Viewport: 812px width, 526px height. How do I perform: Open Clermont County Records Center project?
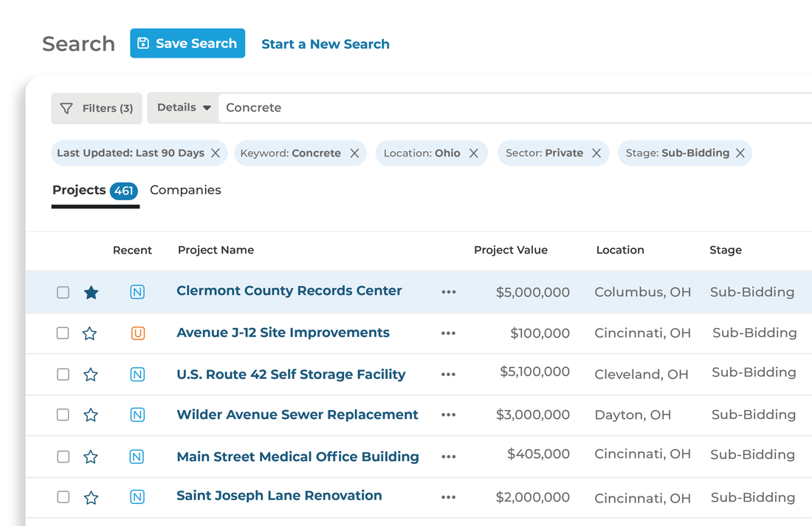point(289,291)
